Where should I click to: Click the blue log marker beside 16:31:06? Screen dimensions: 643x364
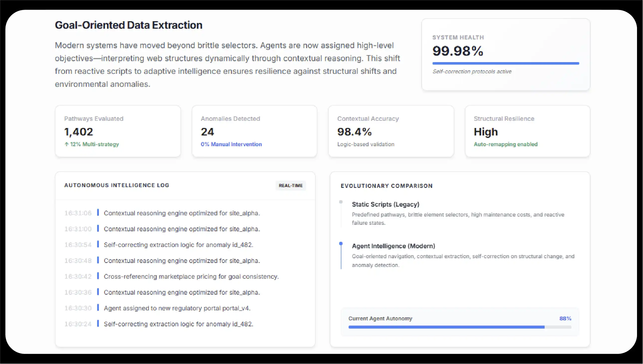click(98, 213)
